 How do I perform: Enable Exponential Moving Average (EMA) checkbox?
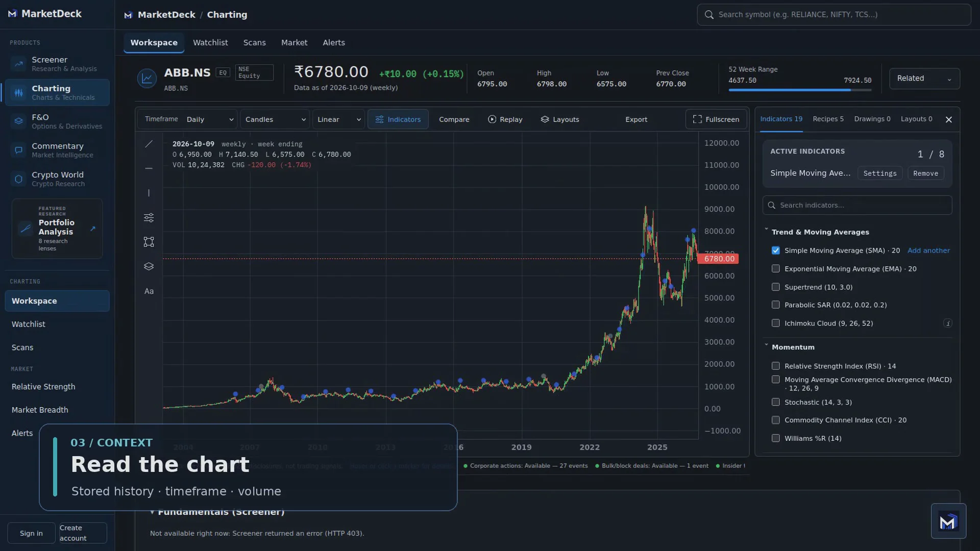[x=775, y=269]
